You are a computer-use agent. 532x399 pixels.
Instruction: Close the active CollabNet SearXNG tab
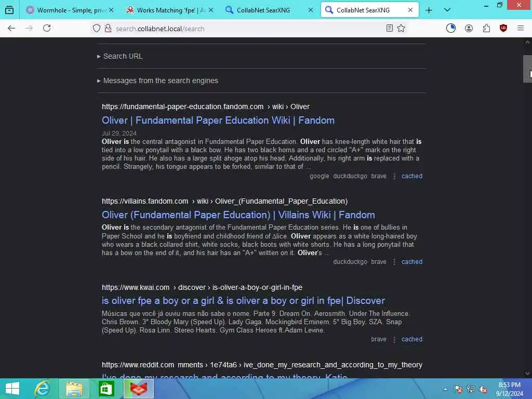[410, 10]
